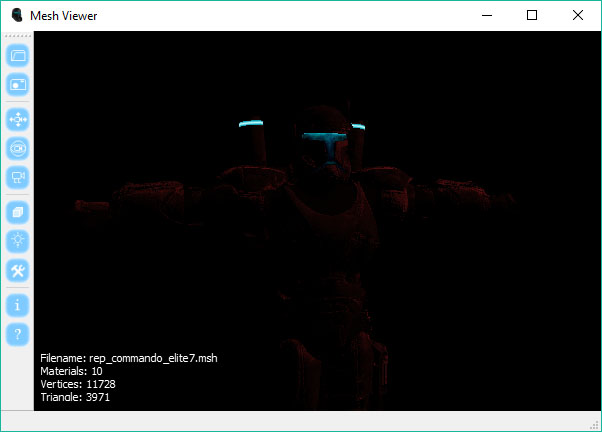Show file info with the i icon
The height and width of the screenshot is (432, 602).
(18, 305)
